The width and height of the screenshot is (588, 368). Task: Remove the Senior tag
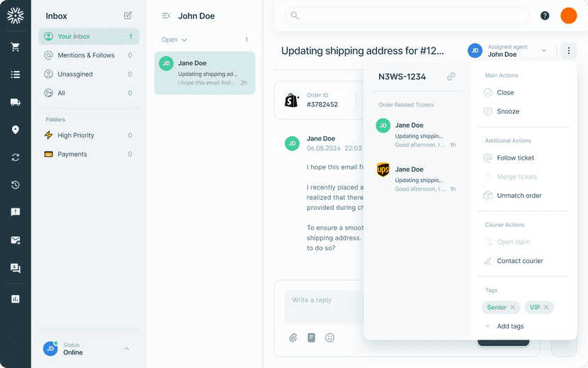coord(513,308)
